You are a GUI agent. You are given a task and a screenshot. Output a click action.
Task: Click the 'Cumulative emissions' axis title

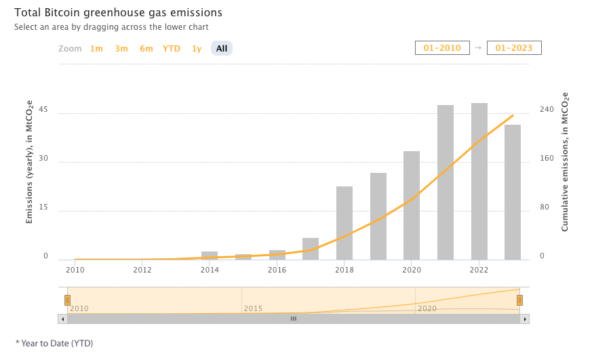point(564,162)
